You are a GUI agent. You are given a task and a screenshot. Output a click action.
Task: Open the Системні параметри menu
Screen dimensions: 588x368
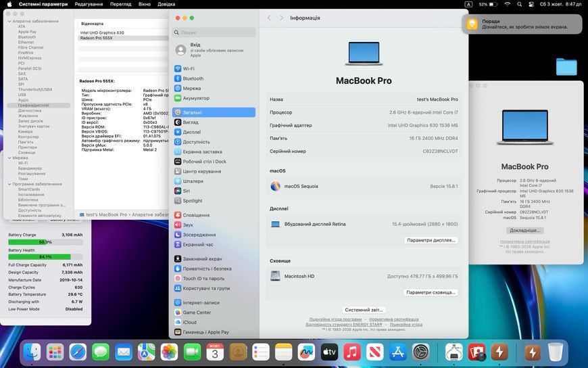[x=43, y=4]
